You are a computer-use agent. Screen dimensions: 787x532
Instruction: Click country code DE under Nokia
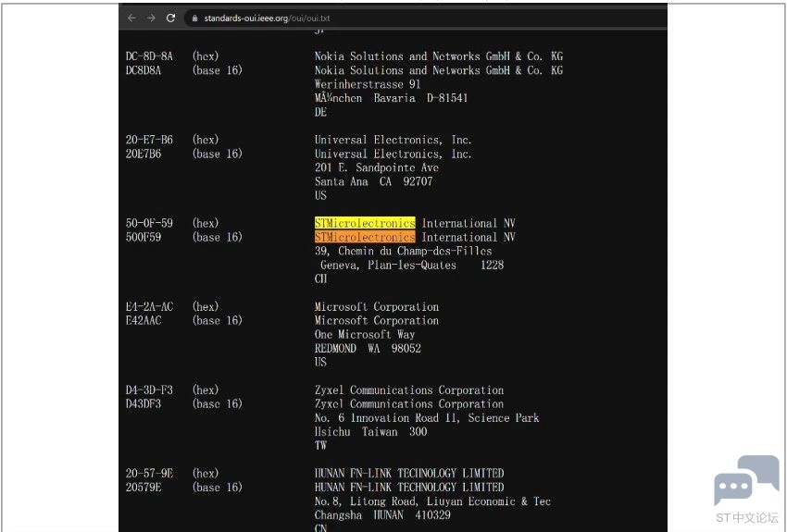coord(320,112)
